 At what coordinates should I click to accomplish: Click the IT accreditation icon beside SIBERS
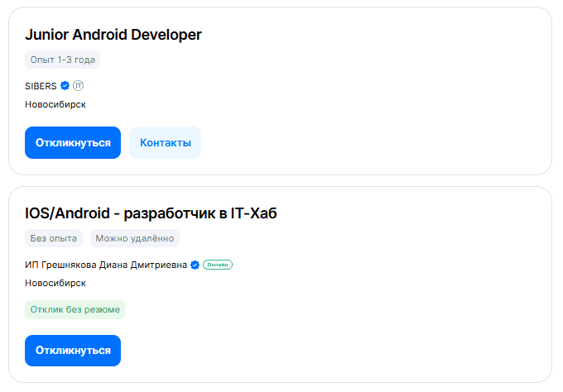[x=79, y=85]
